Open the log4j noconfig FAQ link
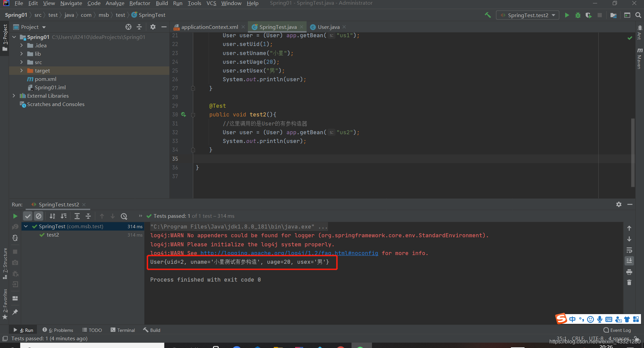 click(x=289, y=253)
